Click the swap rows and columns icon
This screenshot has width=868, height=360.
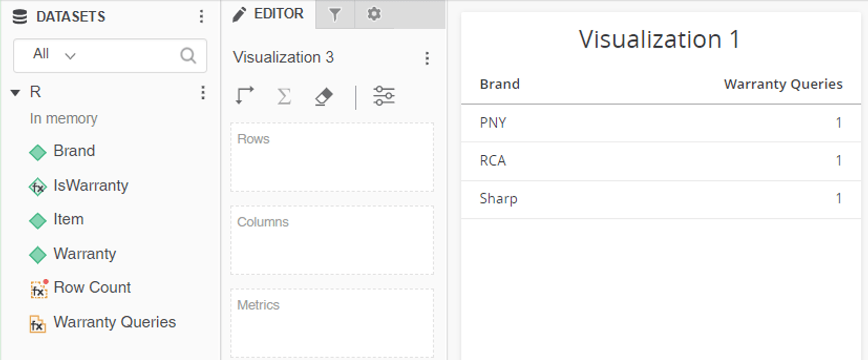coord(245,96)
